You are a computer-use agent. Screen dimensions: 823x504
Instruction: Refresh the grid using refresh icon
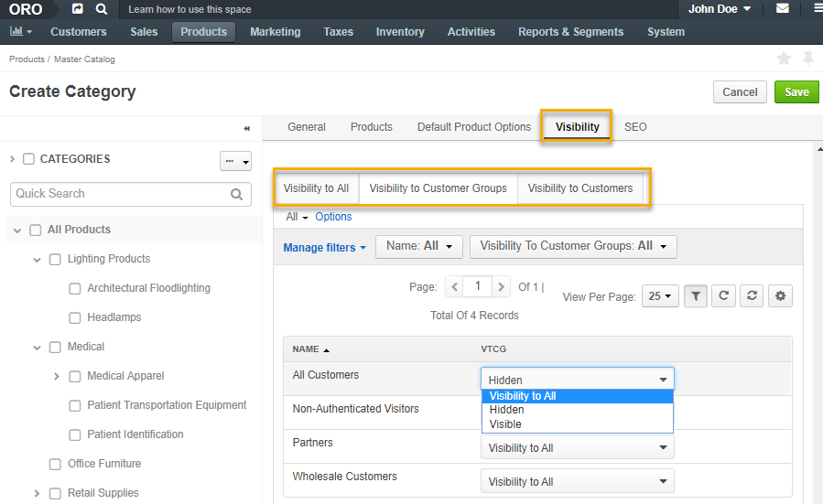723,296
